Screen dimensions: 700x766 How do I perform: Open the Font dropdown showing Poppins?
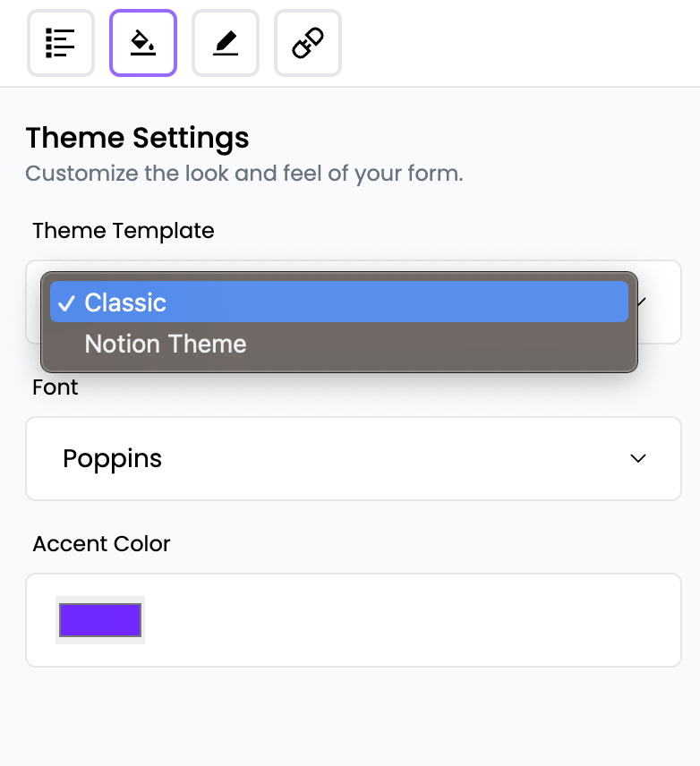354,458
